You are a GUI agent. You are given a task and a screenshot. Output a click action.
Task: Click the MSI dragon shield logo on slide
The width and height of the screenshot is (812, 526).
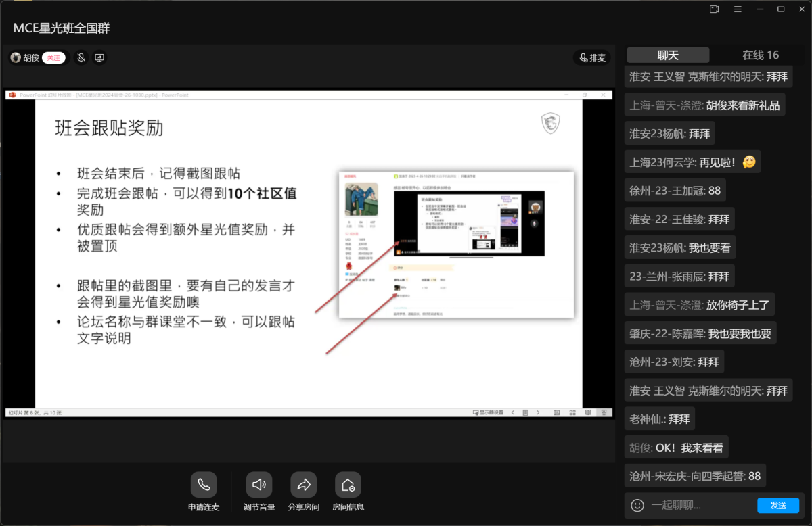pyautogui.click(x=551, y=124)
